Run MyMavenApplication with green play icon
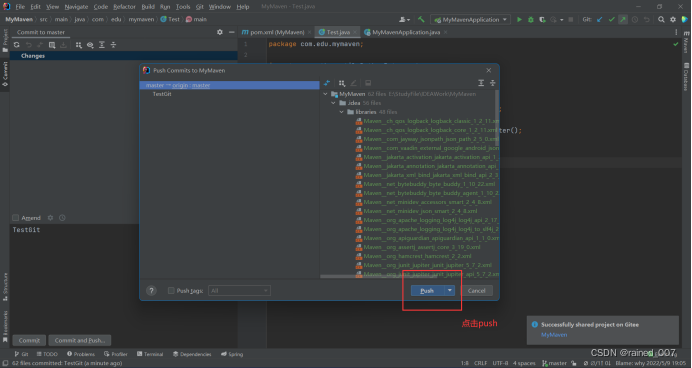Viewport: 692px width, 368px height. 519,19
